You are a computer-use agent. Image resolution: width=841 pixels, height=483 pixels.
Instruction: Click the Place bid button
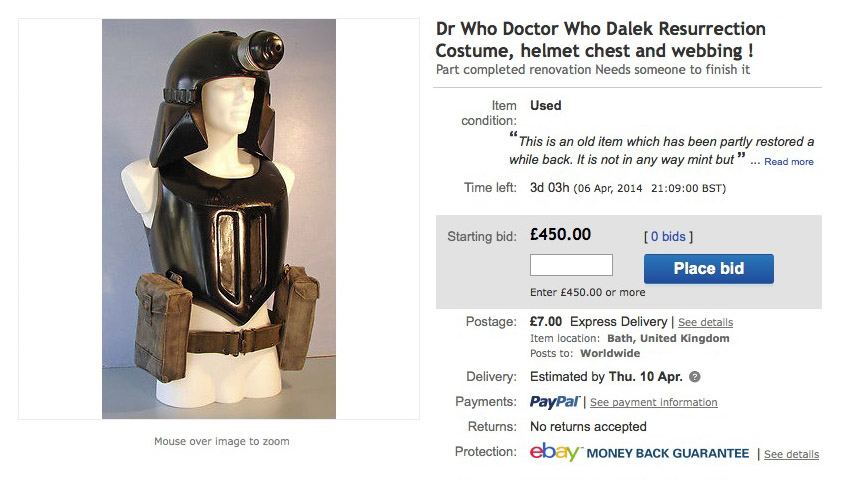(x=709, y=269)
